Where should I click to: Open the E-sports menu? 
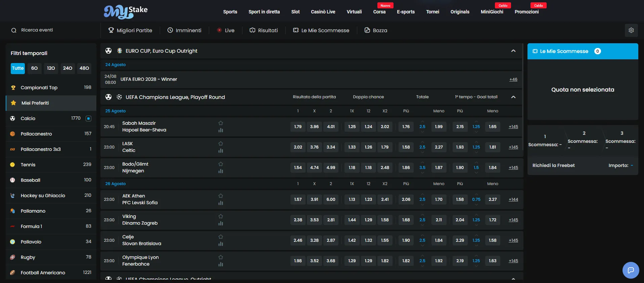click(x=406, y=12)
